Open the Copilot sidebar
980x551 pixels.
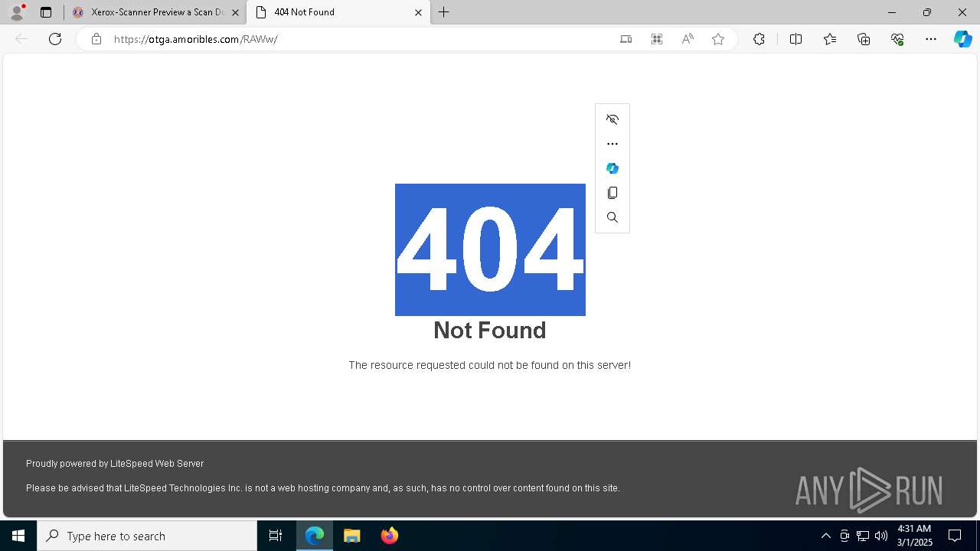click(962, 39)
